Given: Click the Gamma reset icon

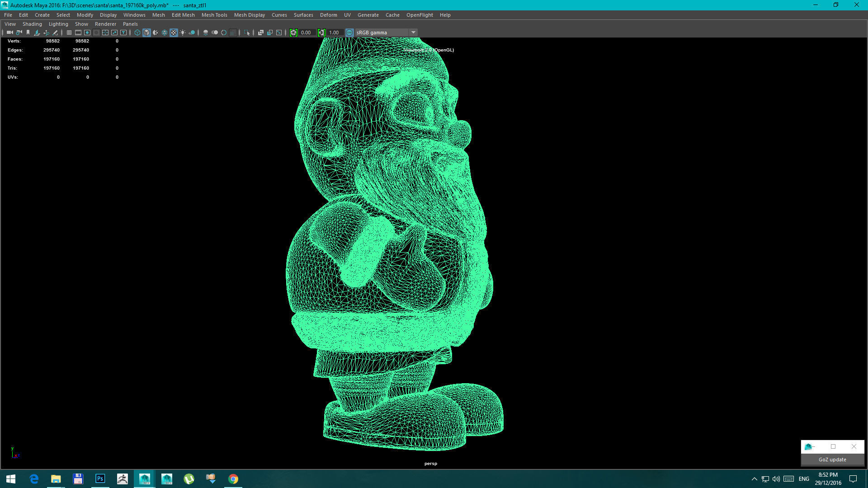Looking at the screenshot, I should click(x=321, y=33).
